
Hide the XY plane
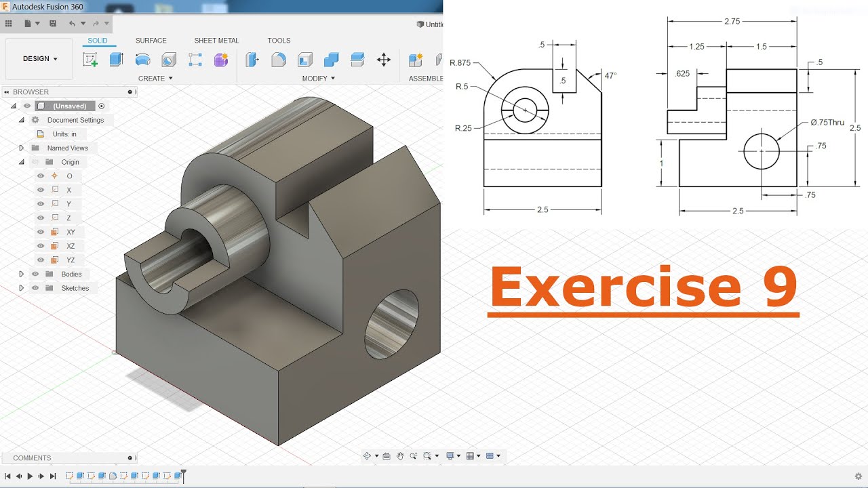click(41, 232)
